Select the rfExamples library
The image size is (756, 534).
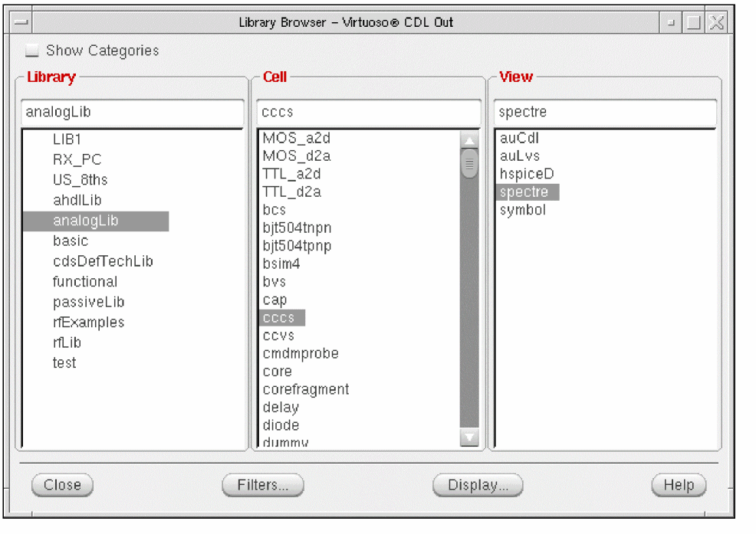tap(88, 322)
